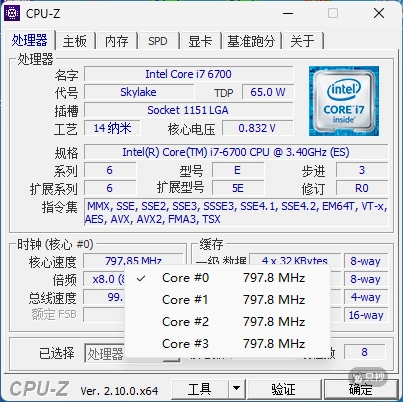Switch to the 基准跑分 tab

[251, 41]
